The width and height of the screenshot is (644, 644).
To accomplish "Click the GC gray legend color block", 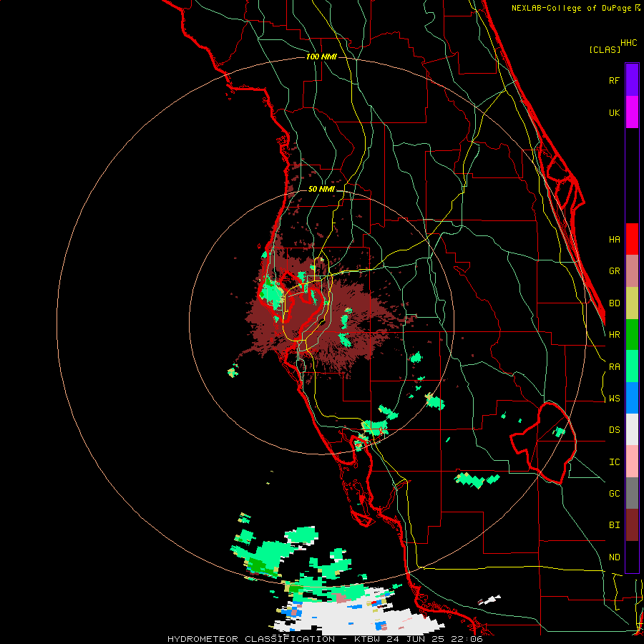I will tap(632, 493).
